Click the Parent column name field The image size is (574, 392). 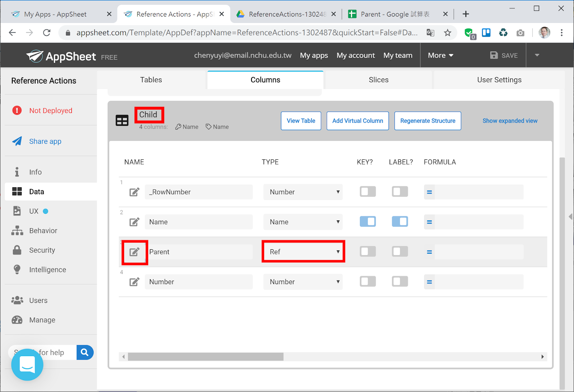pyautogui.click(x=199, y=252)
